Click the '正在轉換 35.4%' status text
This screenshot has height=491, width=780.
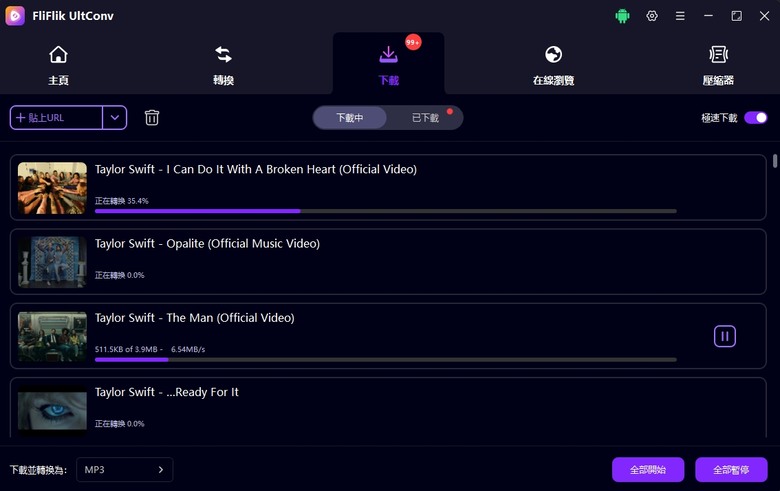click(x=122, y=201)
